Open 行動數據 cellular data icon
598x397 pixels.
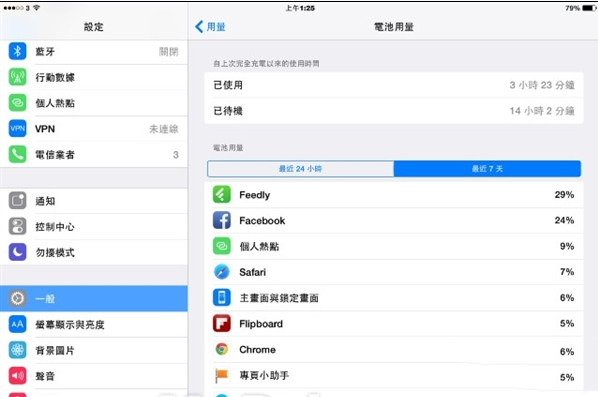click(x=18, y=77)
